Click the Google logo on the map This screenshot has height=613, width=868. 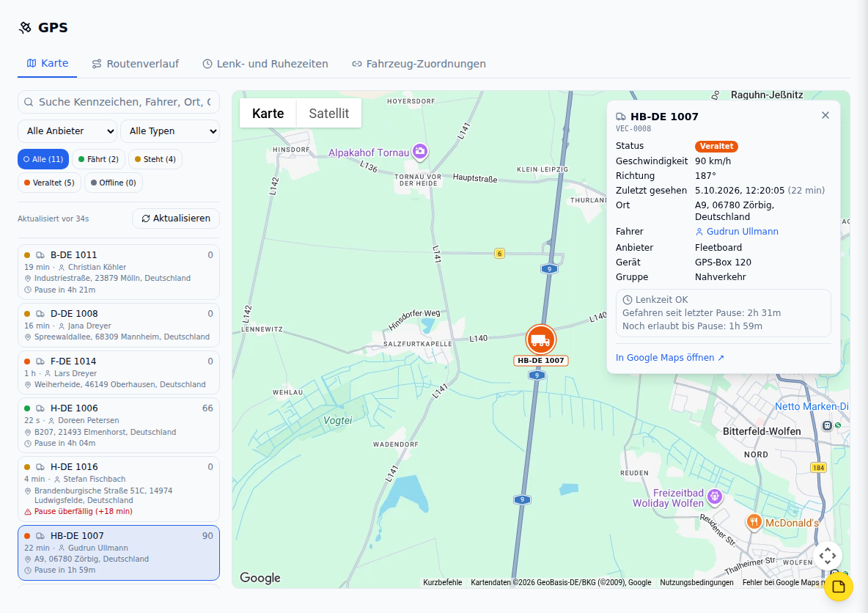[x=260, y=578]
